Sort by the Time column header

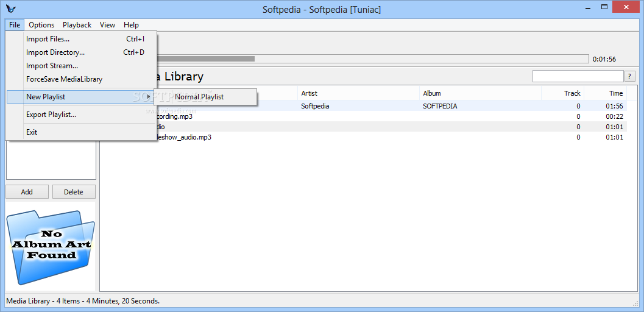click(606, 93)
